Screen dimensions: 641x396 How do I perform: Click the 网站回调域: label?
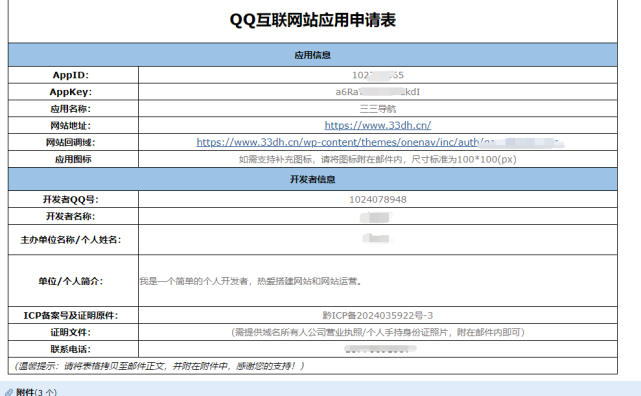tap(71, 142)
